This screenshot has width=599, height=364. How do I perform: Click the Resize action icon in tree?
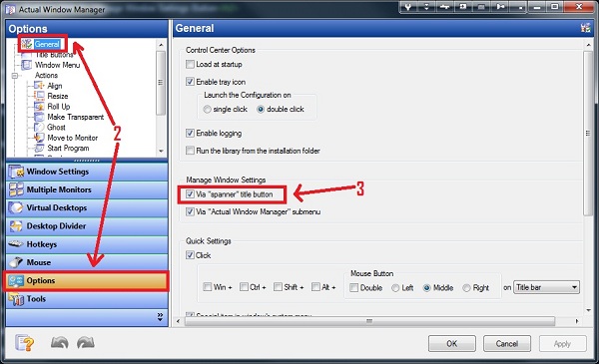point(39,96)
